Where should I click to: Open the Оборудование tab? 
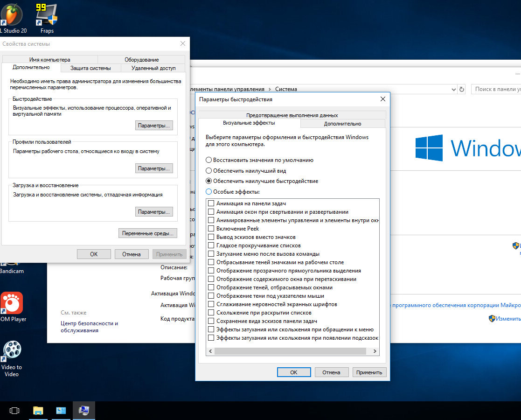141,60
